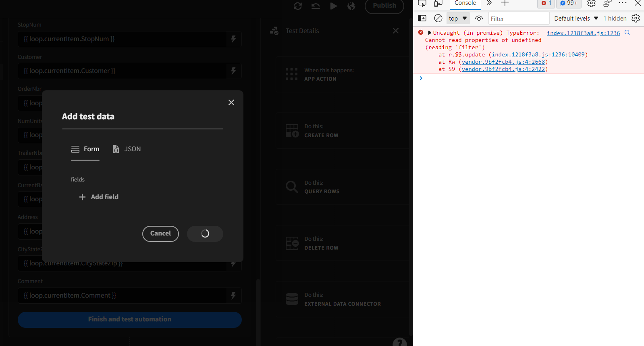The height and width of the screenshot is (346, 644).
Task: Click the Test Details blocks icon
Action: coord(274,31)
